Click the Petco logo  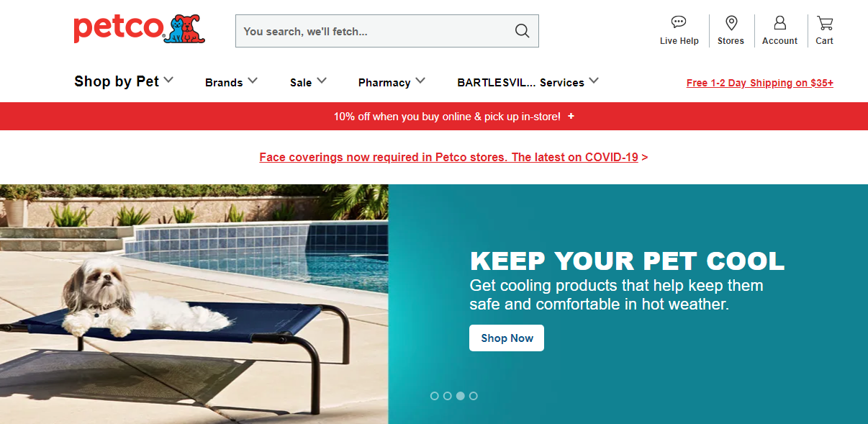click(140, 29)
